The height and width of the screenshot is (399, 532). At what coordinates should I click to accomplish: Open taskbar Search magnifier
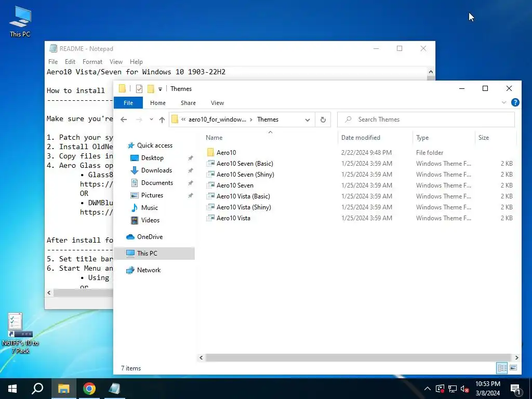37,389
